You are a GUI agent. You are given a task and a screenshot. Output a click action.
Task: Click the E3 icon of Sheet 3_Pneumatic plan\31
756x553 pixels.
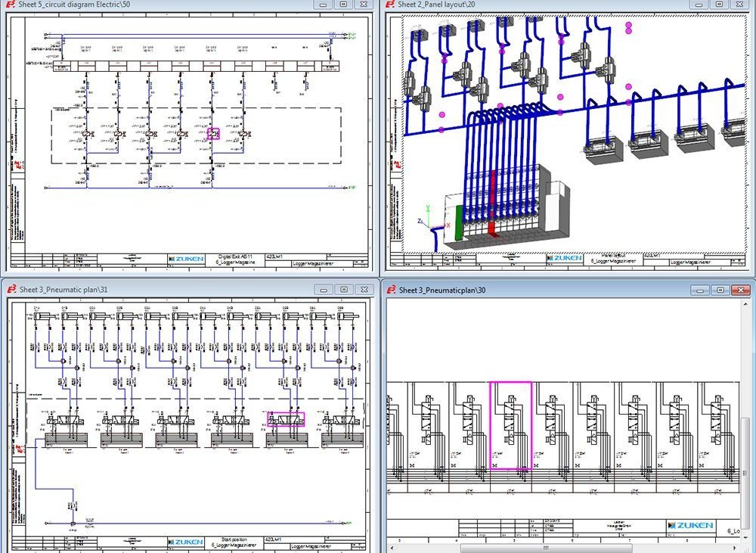pos(10,289)
